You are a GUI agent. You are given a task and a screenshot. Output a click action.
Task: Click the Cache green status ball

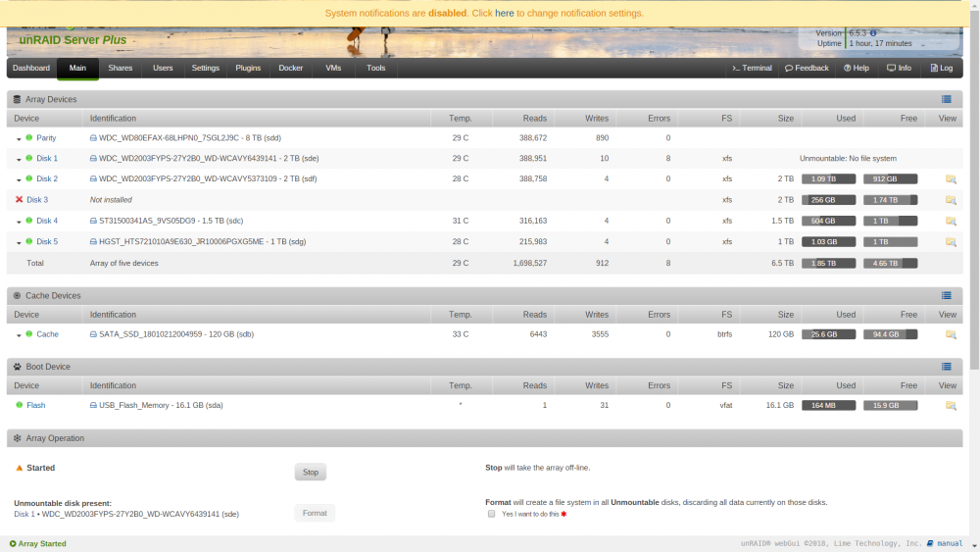coord(28,333)
